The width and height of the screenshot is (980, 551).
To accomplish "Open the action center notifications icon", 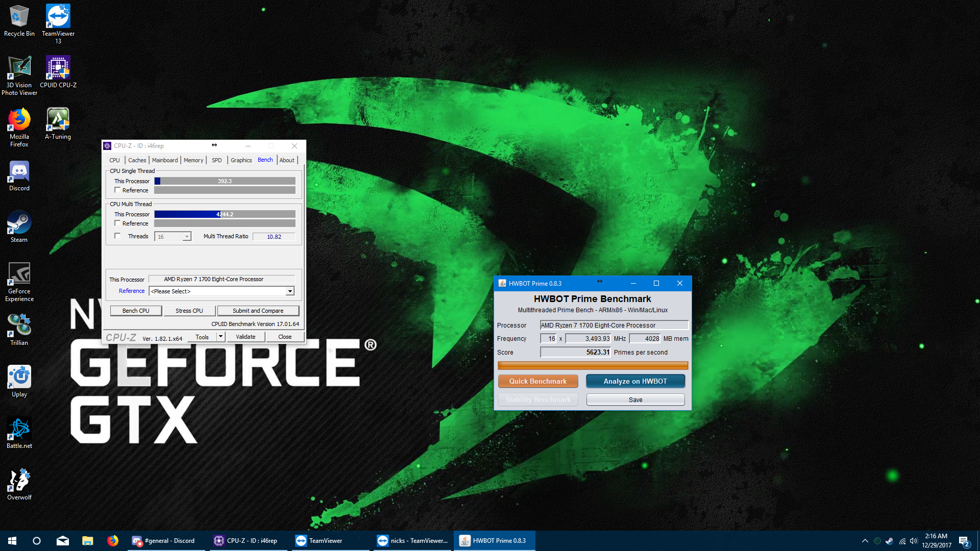I will tap(964, 541).
